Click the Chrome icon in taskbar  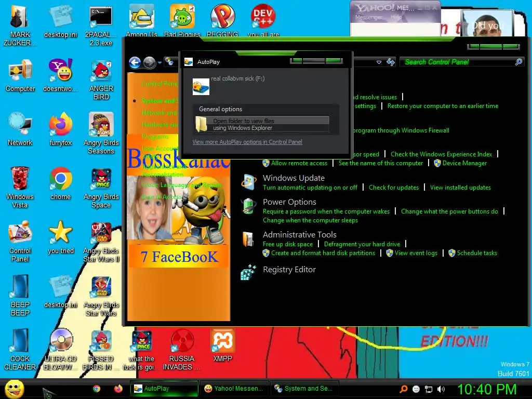[97, 389]
